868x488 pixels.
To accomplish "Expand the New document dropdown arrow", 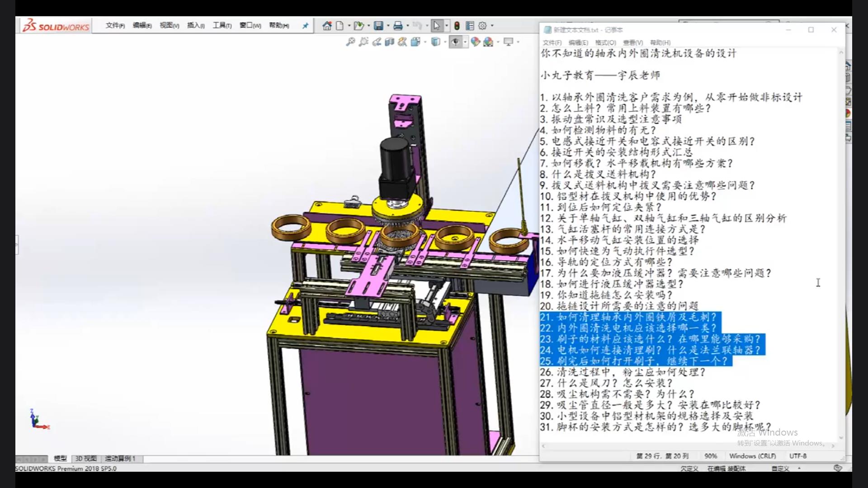I will (x=349, y=26).
